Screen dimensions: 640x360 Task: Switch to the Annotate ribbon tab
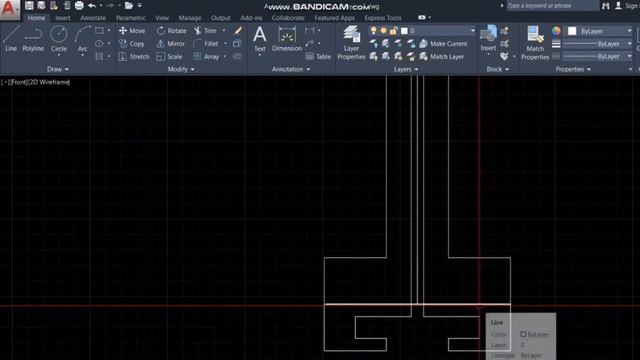point(93,18)
